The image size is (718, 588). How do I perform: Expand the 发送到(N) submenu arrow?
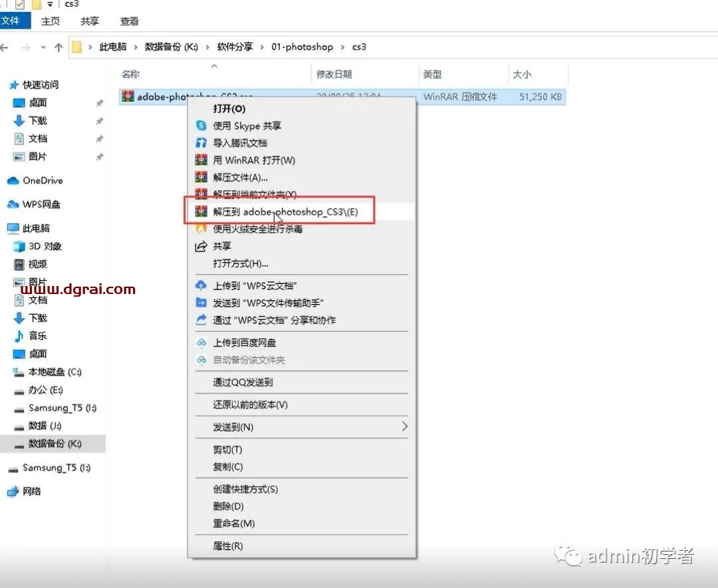[404, 426]
